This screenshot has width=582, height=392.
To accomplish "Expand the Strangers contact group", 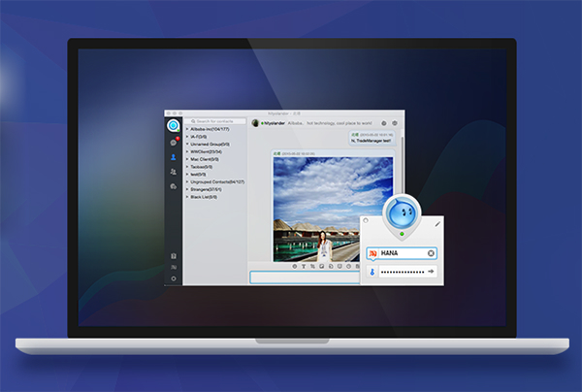I will (206, 189).
